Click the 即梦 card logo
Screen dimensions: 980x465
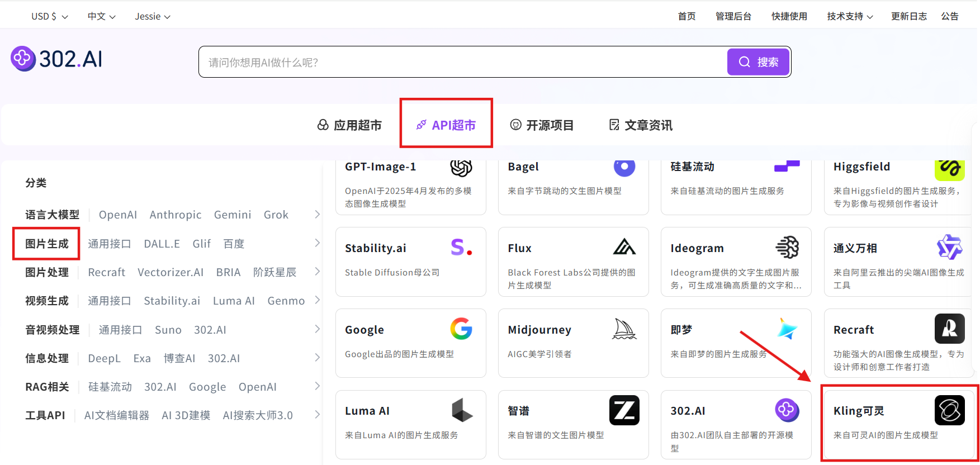click(x=787, y=329)
